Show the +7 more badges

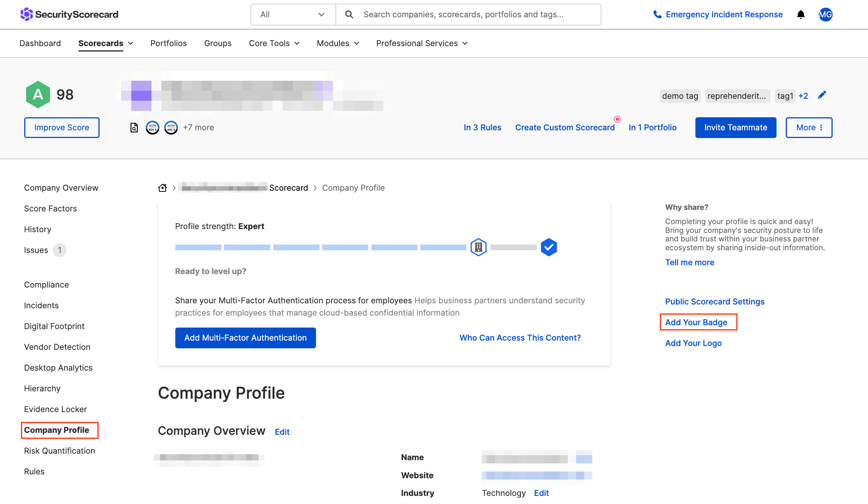[198, 128]
